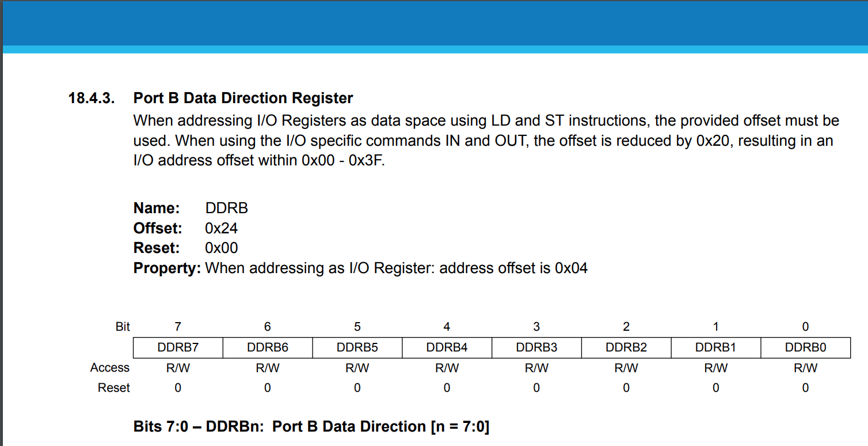Click the DDRB0 bit field cell

point(805,347)
